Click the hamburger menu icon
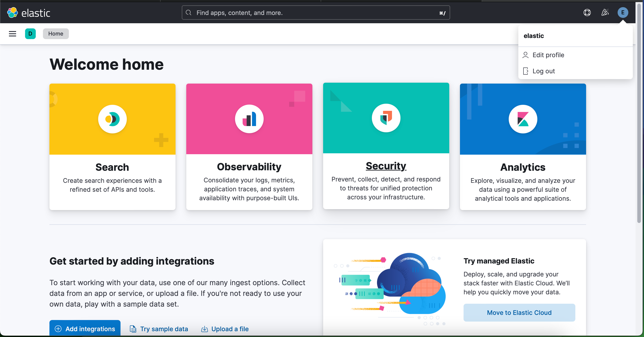Viewport: 644px width, 337px height. [x=13, y=33]
